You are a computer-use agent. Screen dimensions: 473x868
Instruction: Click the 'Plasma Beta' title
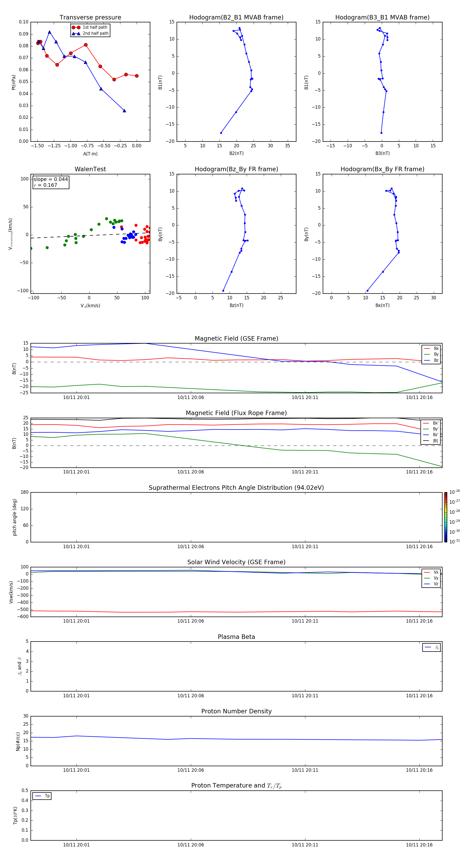236,637
